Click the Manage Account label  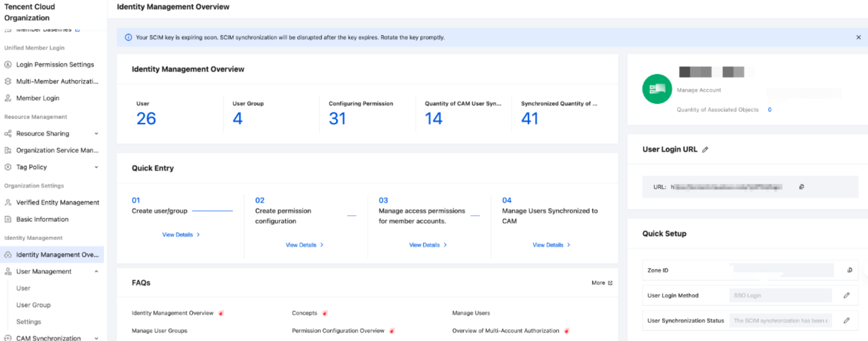click(699, 90)
